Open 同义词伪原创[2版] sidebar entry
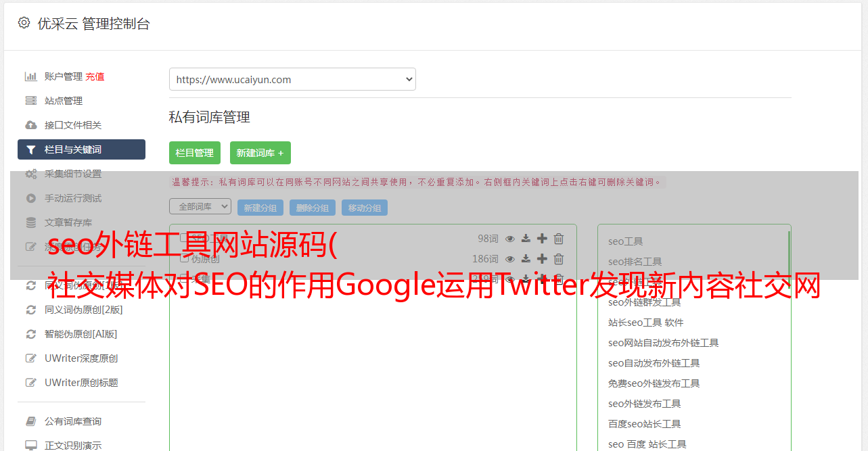 [x=84, y=310]
